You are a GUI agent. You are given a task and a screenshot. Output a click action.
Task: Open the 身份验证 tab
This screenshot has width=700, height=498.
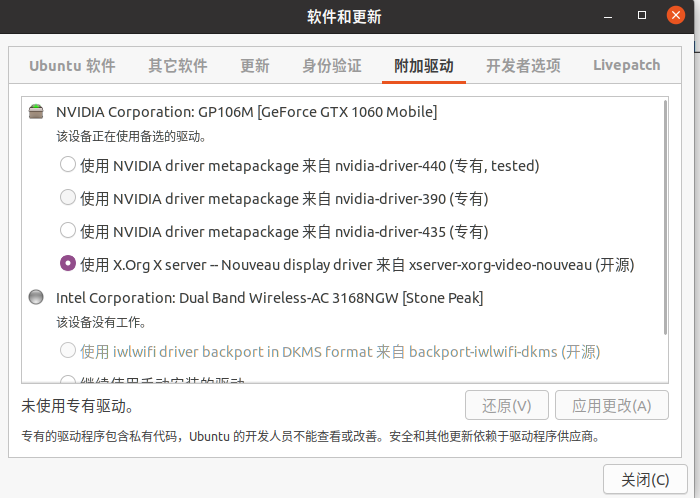pos(332,66)
